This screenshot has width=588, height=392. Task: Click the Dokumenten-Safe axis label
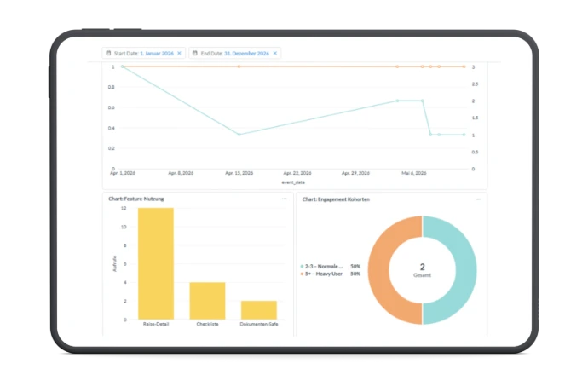click(259, 324)
